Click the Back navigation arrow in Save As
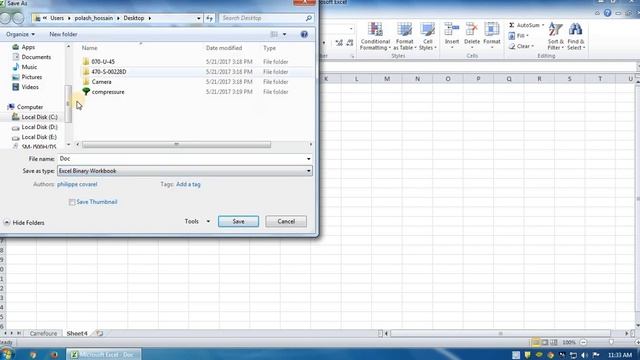The width and height of the screenshot is (640, 360). point(5,18)
